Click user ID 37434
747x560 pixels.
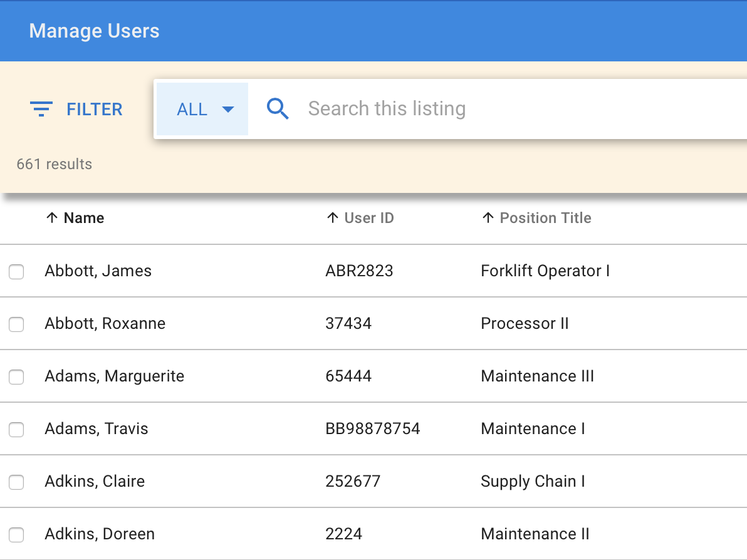348,323
